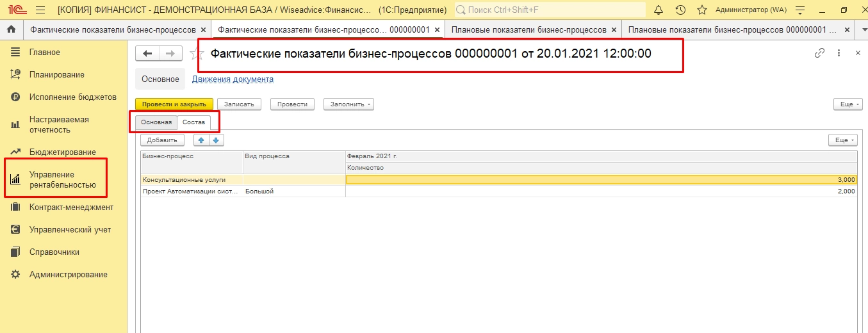Open Администрирование section

[x=68, y=274]
